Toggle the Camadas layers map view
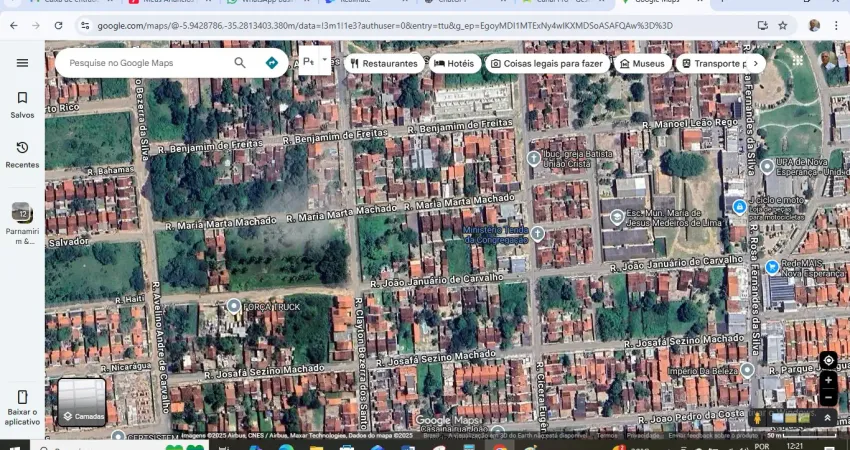 [x=82, y=402]
